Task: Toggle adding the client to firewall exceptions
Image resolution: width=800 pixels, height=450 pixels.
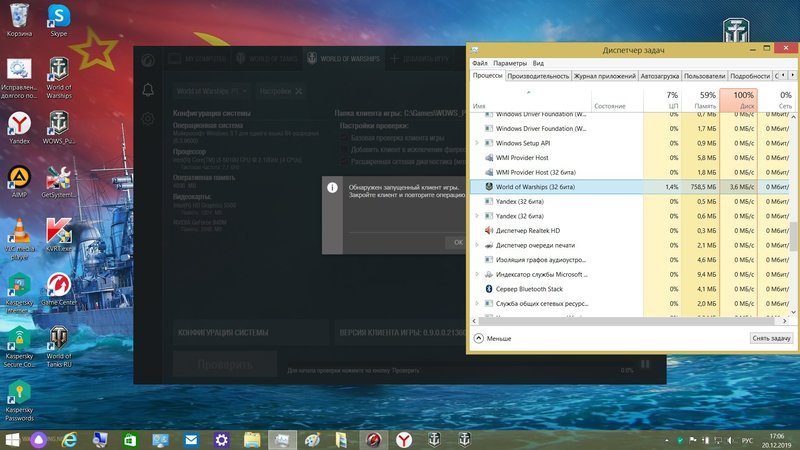Action: click(x=345, y=148)
